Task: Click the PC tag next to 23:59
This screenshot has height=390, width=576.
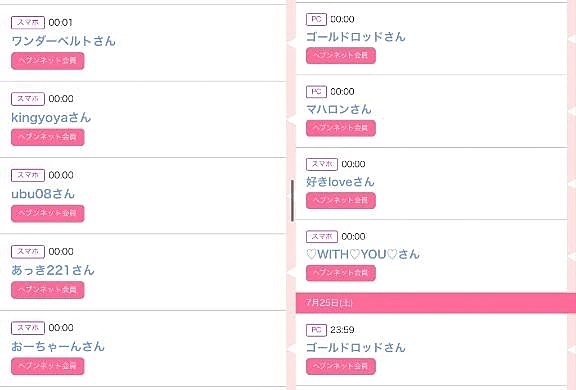Action: pos(316,330)
